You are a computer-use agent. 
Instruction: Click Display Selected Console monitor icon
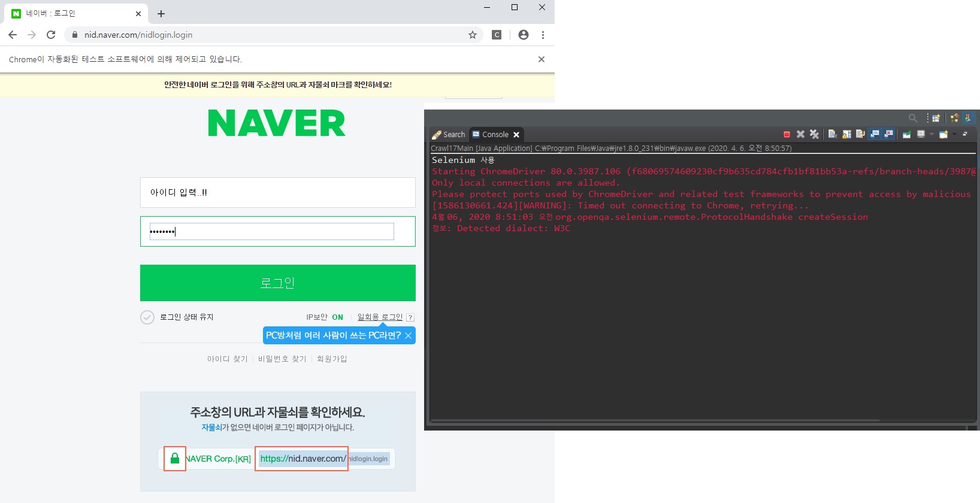[921, 134]
